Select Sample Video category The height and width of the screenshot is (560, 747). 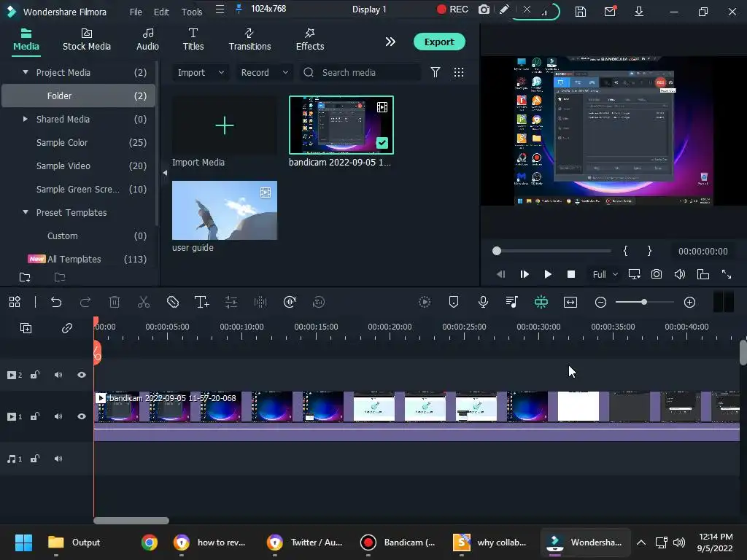[79, 166]
